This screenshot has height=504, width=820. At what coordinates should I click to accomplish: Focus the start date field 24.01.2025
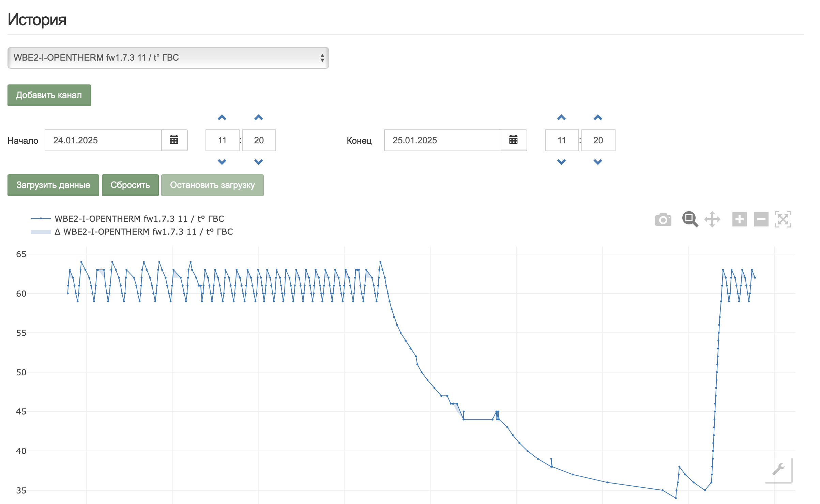103,140
